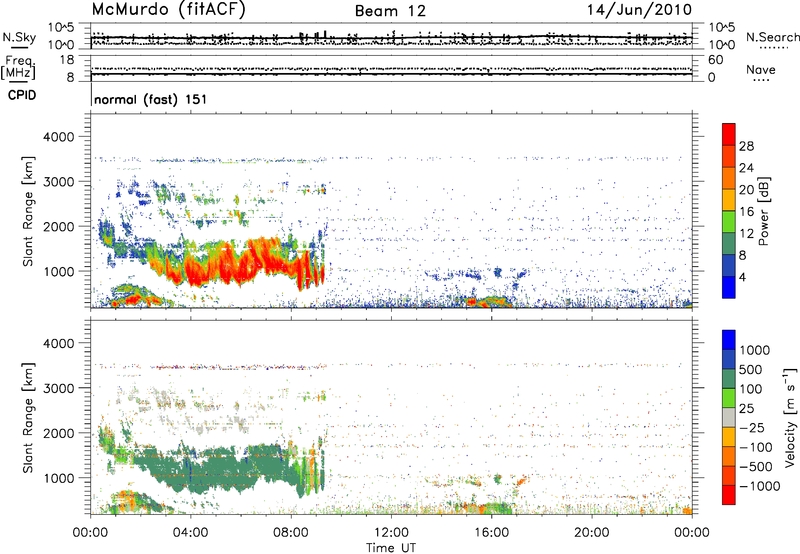
Task: Click the gray swatch in Velocity colorbar
Action: click(729, 417)
